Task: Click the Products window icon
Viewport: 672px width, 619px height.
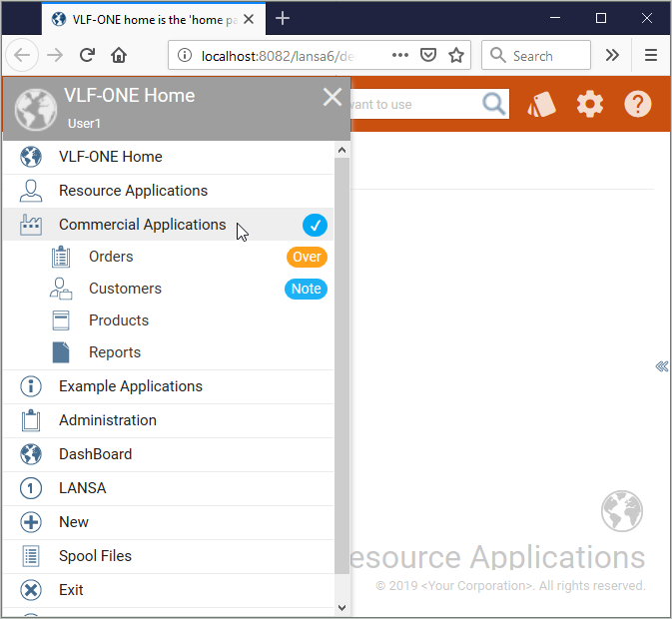Action: click(61, 320)
